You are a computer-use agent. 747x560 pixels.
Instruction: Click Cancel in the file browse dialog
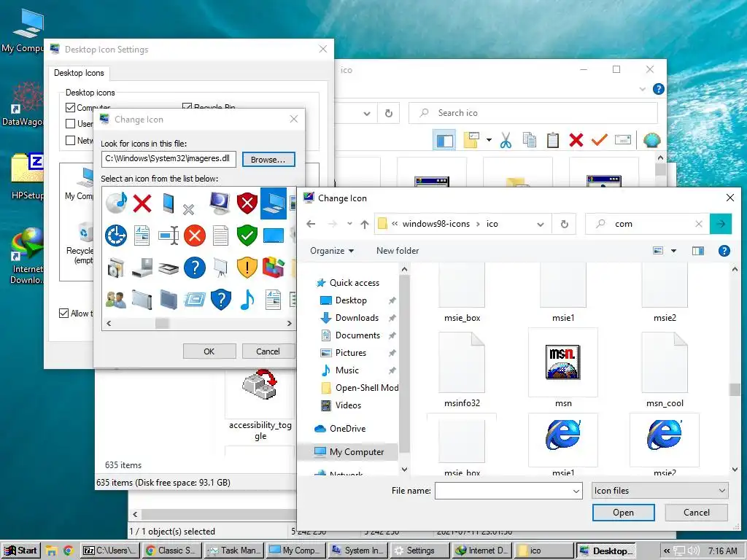tap(697, 513)
